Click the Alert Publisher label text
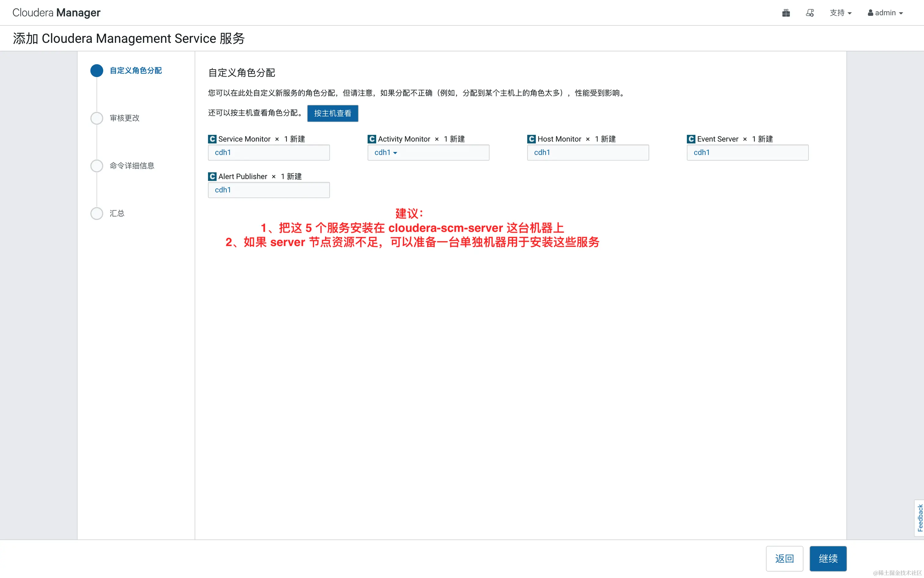Image resolution: width=924 pixels, height=578 pixels. click(243, 176)
